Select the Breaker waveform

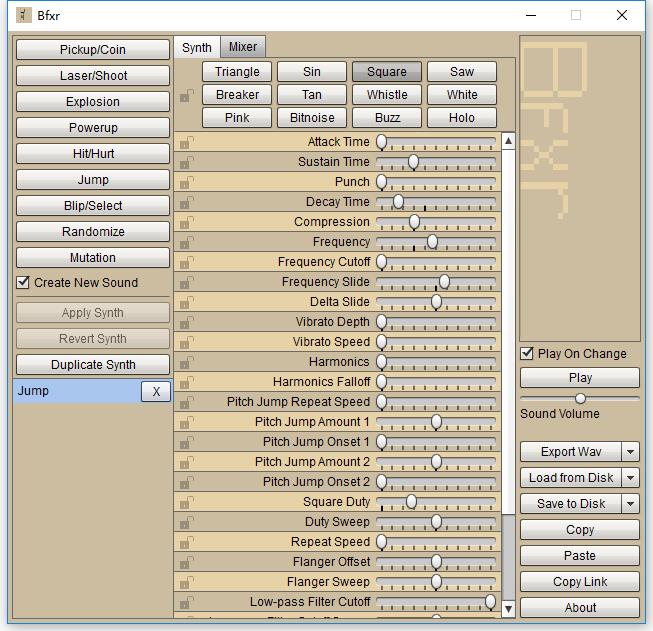point(237,95)
